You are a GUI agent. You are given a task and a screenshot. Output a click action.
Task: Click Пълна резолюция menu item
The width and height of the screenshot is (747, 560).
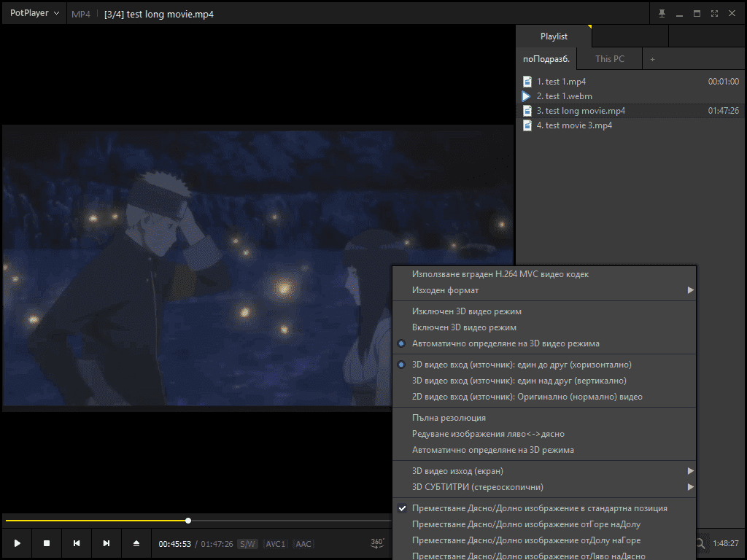pos(544,418)
